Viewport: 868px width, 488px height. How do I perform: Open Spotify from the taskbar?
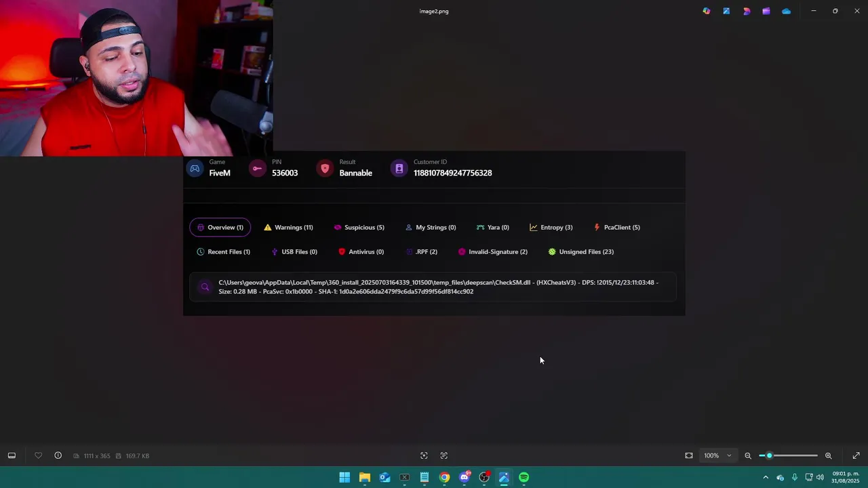524,477
